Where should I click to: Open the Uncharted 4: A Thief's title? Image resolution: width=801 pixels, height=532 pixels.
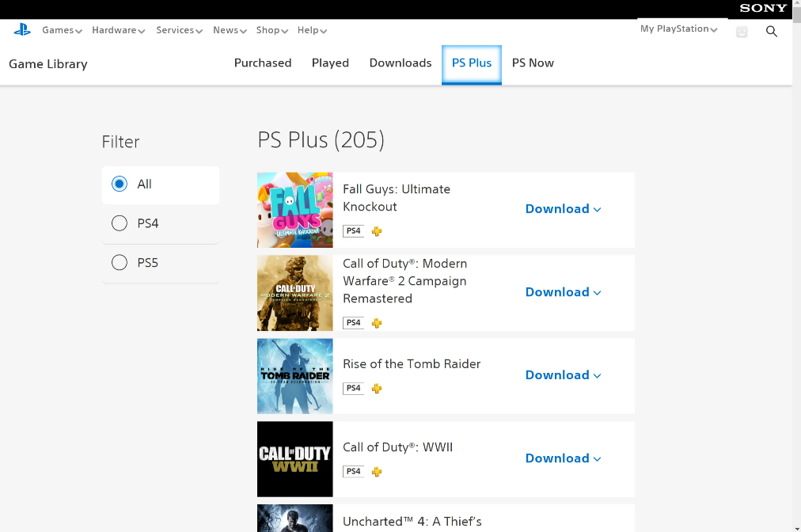click(412, 522)
